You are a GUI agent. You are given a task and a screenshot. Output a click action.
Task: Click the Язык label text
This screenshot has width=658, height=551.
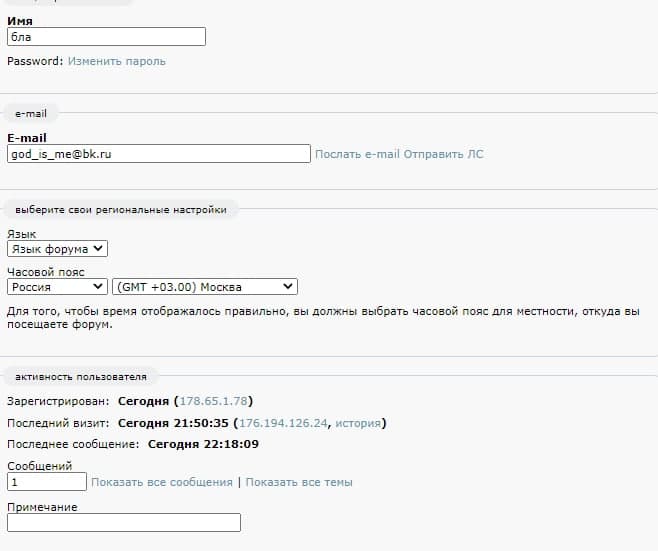click(x=21, y=234)
